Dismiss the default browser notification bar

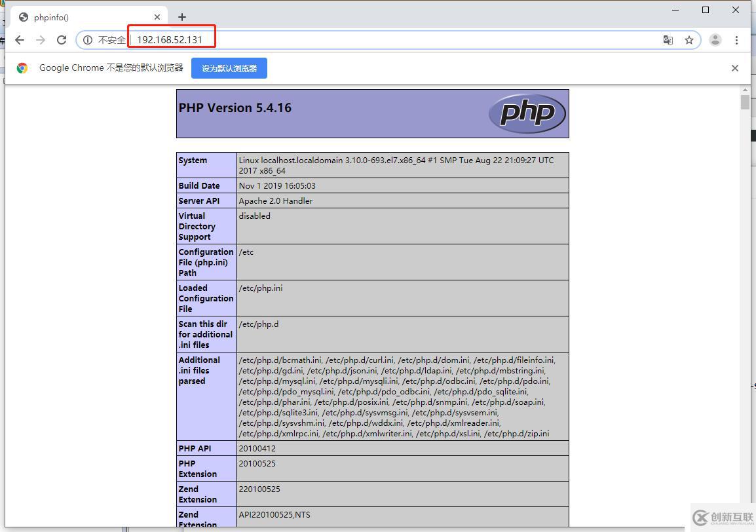734,68
